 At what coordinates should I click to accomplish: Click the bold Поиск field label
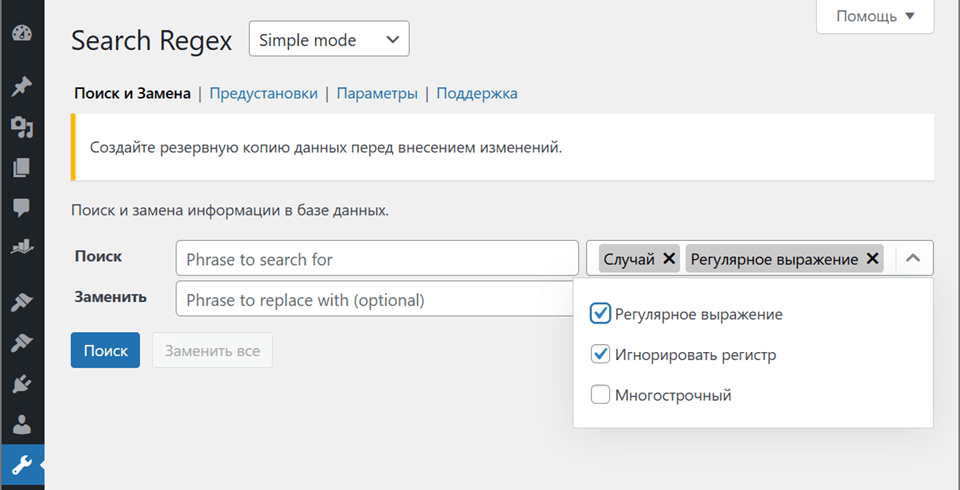[x=99, y=256]
